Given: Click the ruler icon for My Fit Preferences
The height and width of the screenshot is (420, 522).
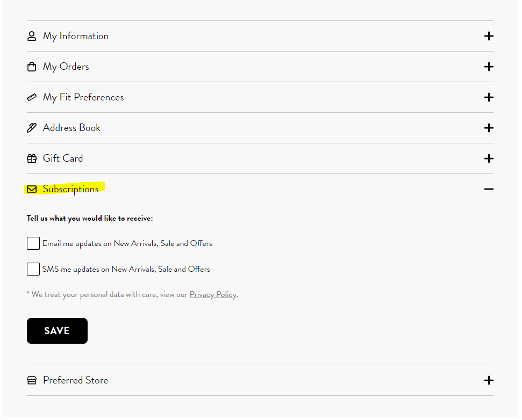Looking at the screenshot, I should click(x=32, y=98).
